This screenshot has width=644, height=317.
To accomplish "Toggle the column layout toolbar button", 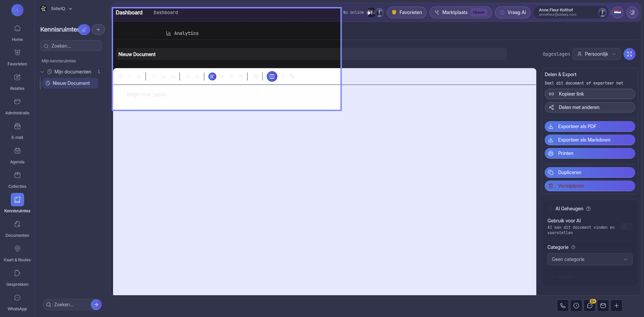I will tap(272, 76).
